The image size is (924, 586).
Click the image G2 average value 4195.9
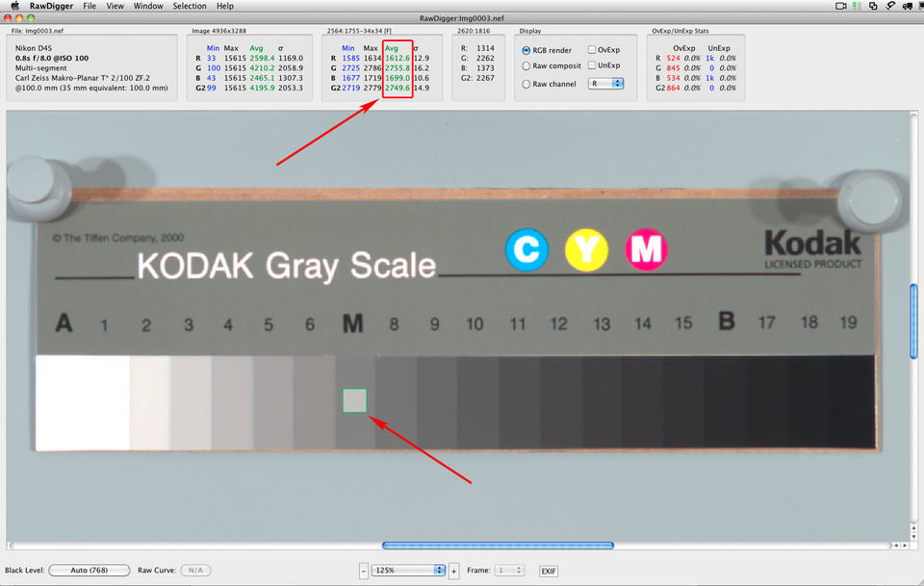pyautogui.click(x=262, y=88)
